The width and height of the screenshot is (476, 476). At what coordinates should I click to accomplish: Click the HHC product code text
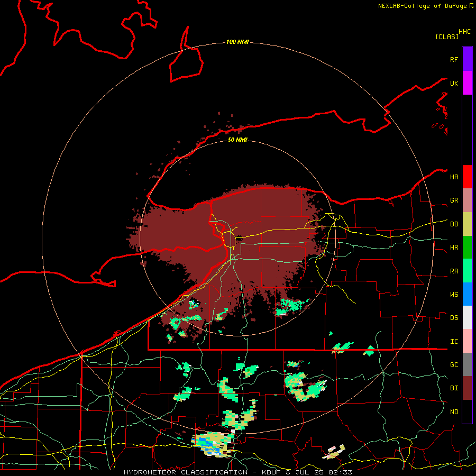click(x=464, y=32)
